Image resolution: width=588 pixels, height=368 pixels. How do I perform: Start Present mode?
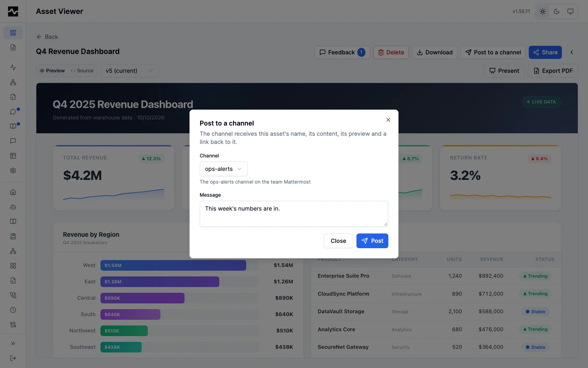pyautogui.click(x=504, y=71)
